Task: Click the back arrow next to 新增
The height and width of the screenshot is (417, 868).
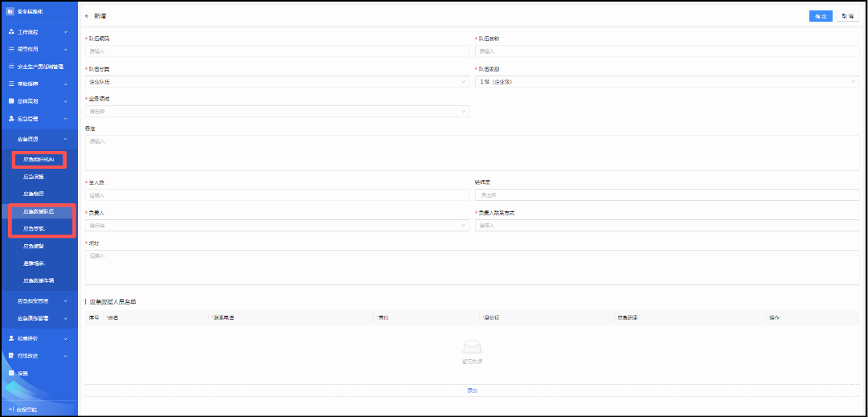Action: pos(87,16)
